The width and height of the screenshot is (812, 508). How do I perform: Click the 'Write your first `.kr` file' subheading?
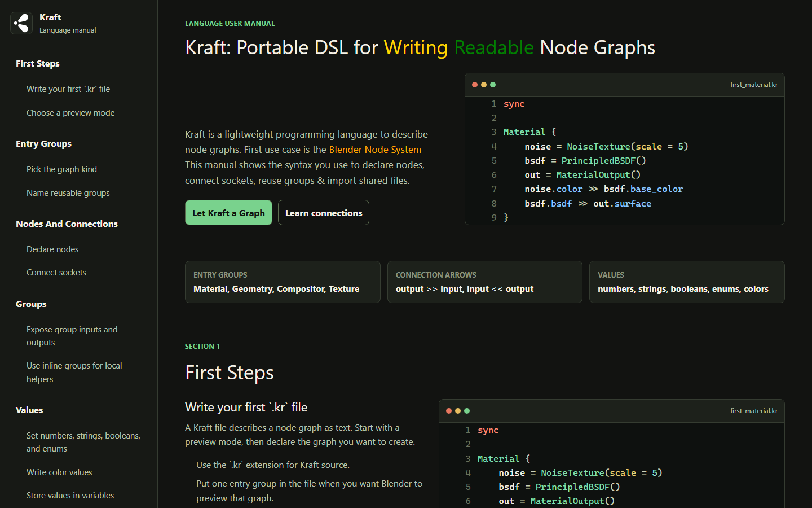point(246,408)
